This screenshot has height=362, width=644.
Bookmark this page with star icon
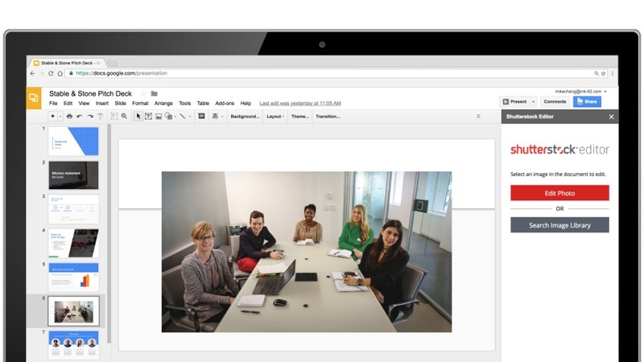603,73
